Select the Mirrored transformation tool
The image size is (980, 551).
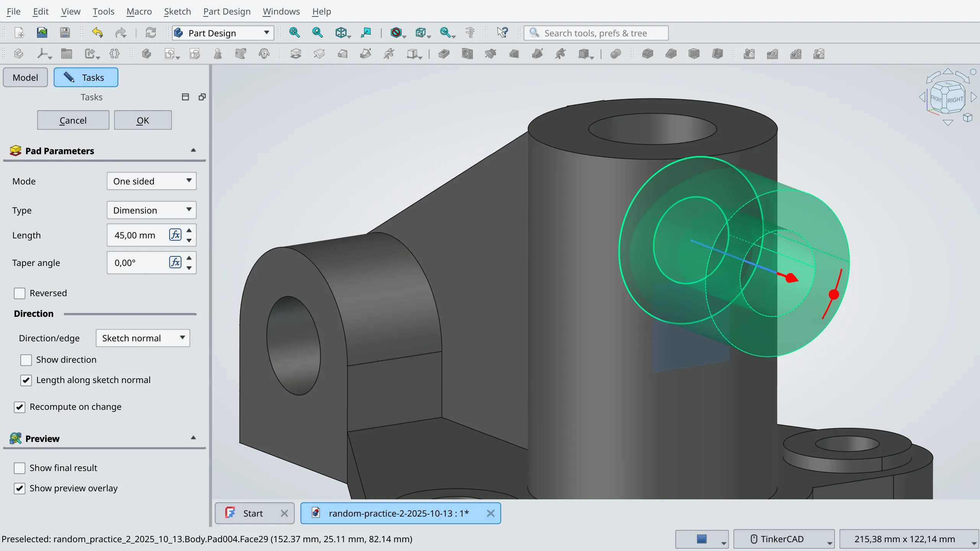[749, 54]
